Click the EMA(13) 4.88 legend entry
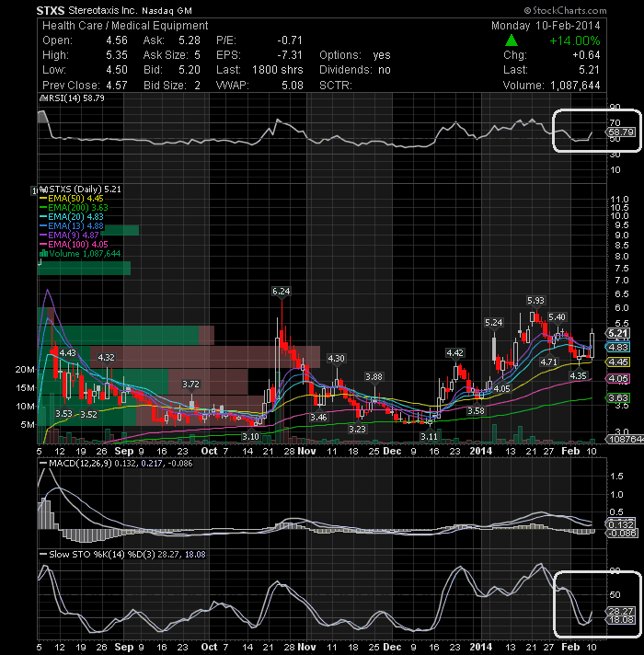Viewport: 644px width, 655px height. pos(72,226)
